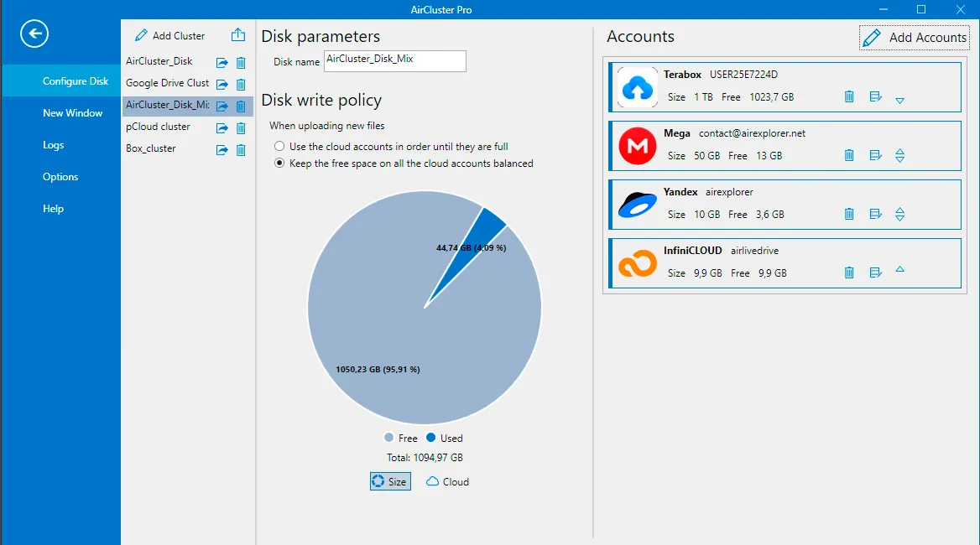Edit the Terabox account settings
The width and height of the screenshot is (980, 545).
click(876, 96)
